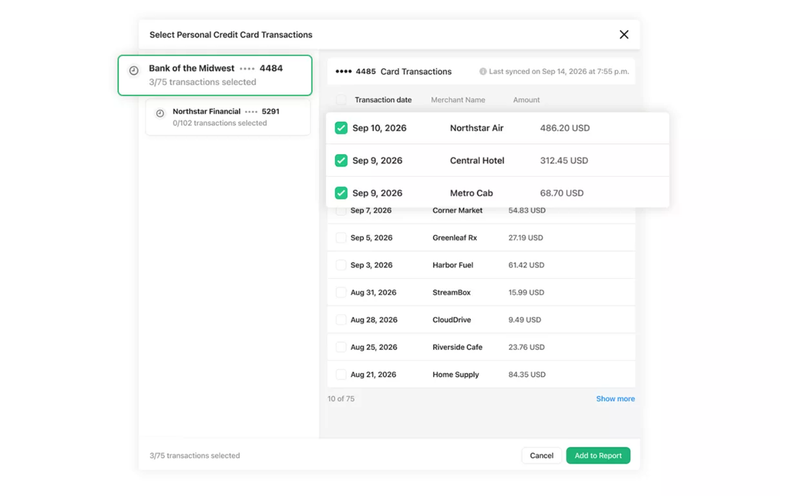Check the CloudDrive transaction checkbox
792x496 pixels.
[x=341, y=320]
